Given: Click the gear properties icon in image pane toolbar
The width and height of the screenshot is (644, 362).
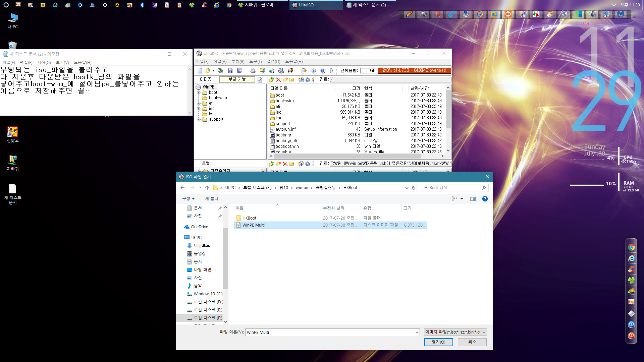Looking at the screenshot, I should pos(308,79).
